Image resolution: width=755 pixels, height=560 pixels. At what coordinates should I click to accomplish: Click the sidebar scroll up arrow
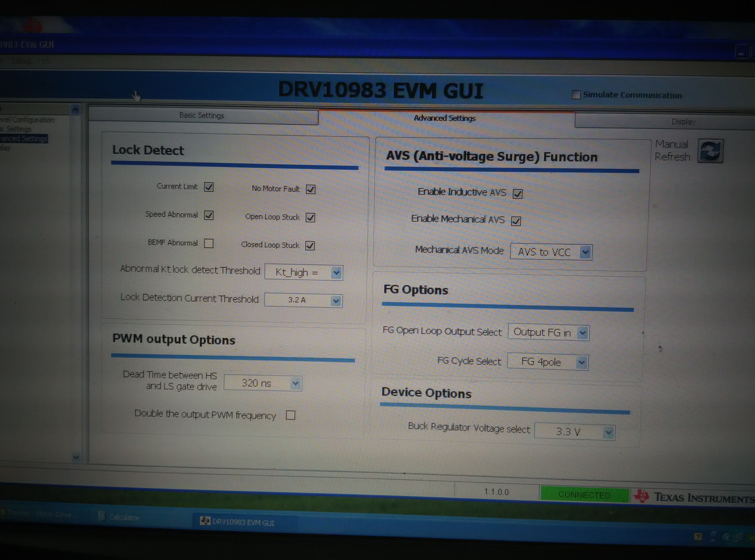pyautogui.click(x=76, y=110)
